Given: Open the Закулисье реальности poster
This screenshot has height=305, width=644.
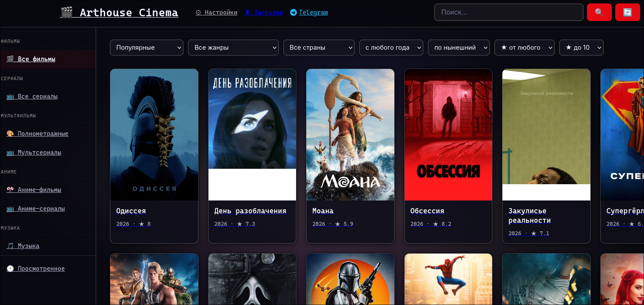Looking at the screenshot, I should [x=546, y=135].
